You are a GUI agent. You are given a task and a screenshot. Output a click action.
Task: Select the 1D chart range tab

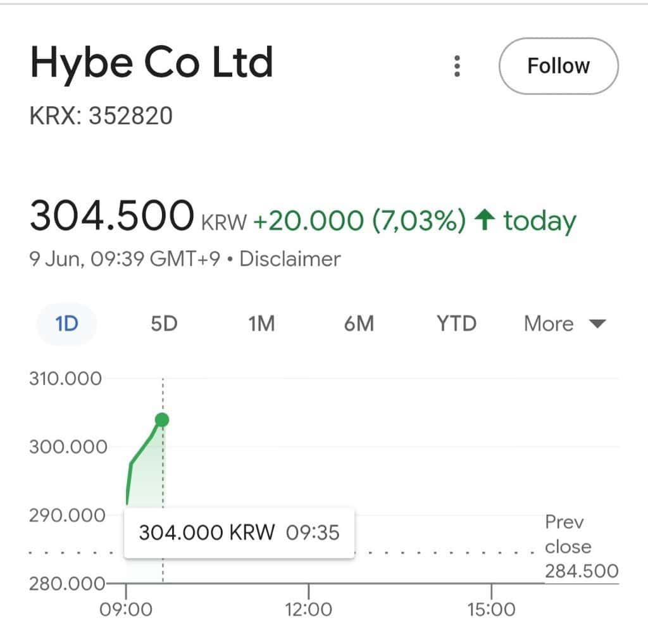[x=66, y=324]
